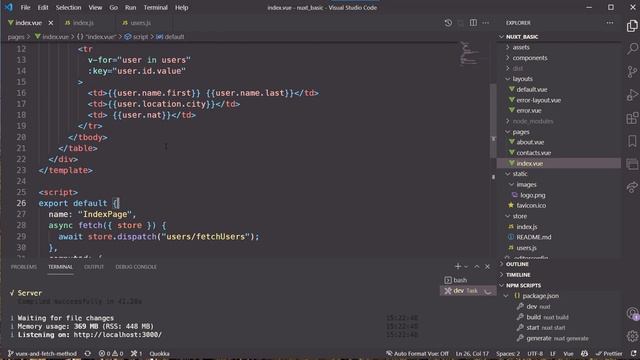
Task: Change indentation via Spaces: 2
Action: click(x=508, y=353)
